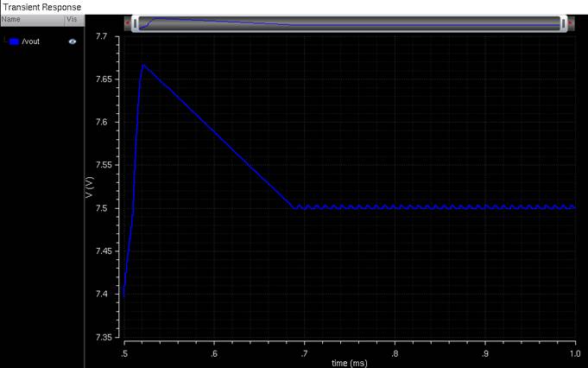
Task: Click the blue color swatch beside /vout
Action: point(15,41)
